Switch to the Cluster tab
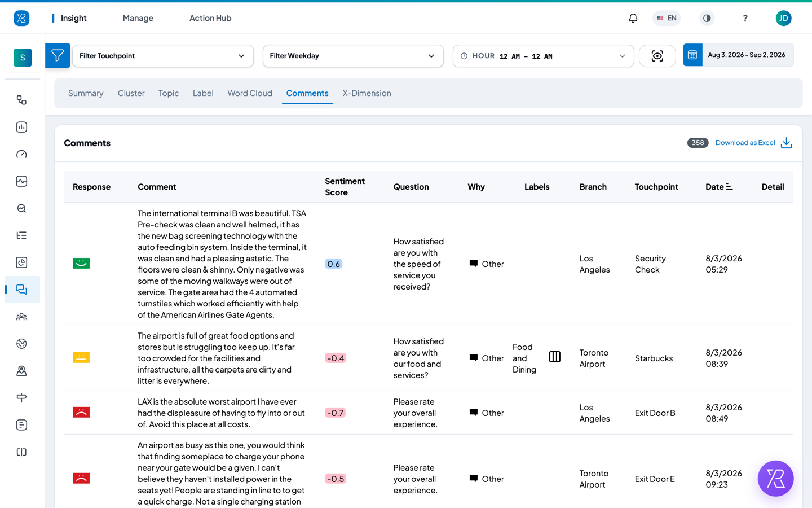This screenshot has width=812, height=508. 131,93
